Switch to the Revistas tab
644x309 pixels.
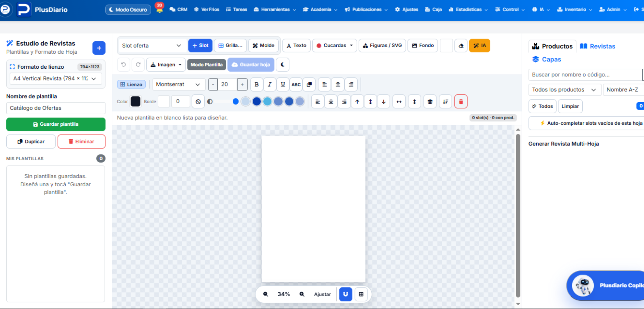[x=598, y=46]
